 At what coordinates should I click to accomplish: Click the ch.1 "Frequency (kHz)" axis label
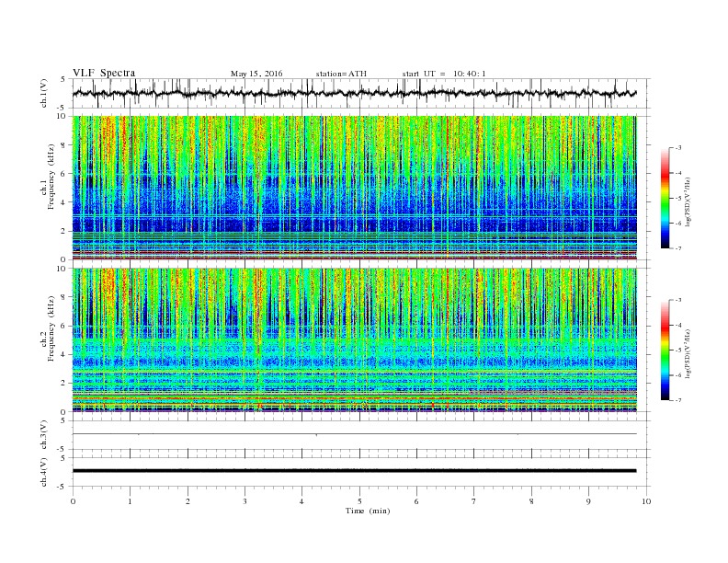51,177
